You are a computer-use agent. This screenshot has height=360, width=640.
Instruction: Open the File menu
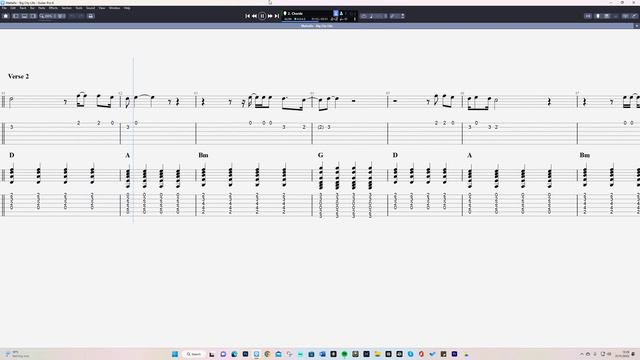(4, 8)
